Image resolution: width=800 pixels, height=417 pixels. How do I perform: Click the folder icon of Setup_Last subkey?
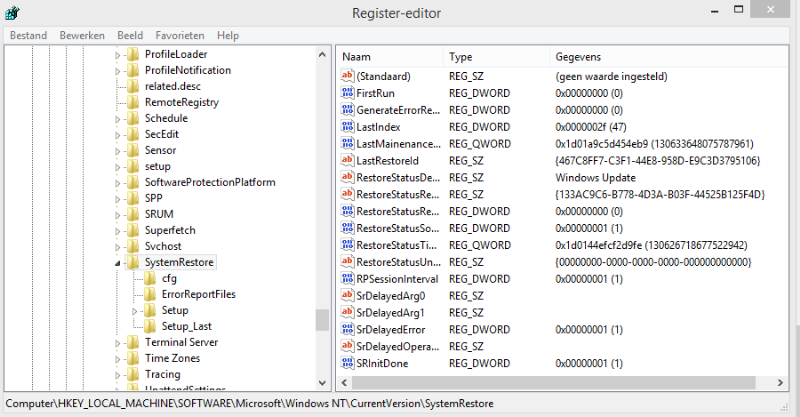pyautogui.click(x=150, y=326)
